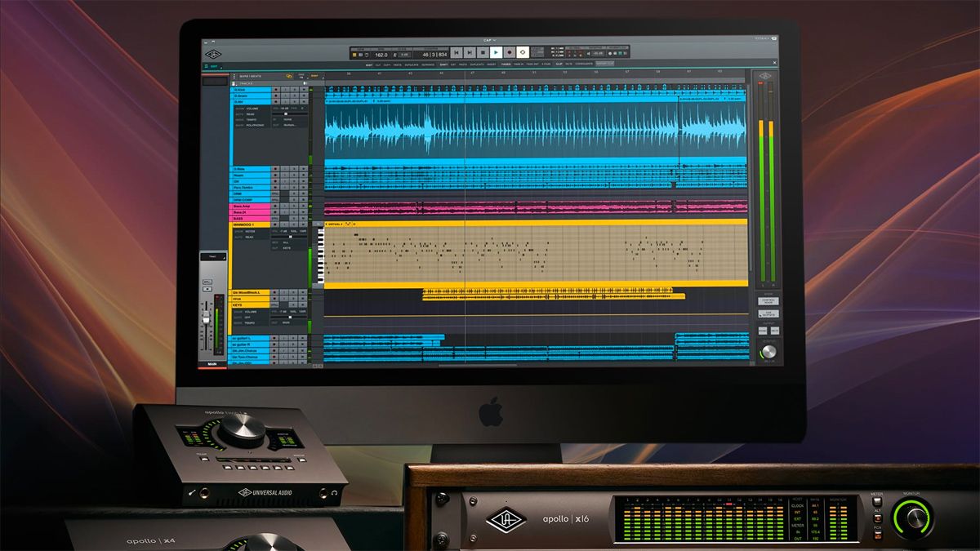980x551 pixels.
Task: Click the Record button in the transport bar
Action: pos(509,54)
